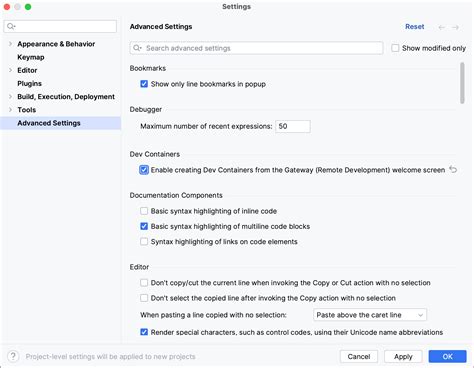Disable Basic syntax highlighting of multiline code blocks
474x368 pixels.
point(144,226)
